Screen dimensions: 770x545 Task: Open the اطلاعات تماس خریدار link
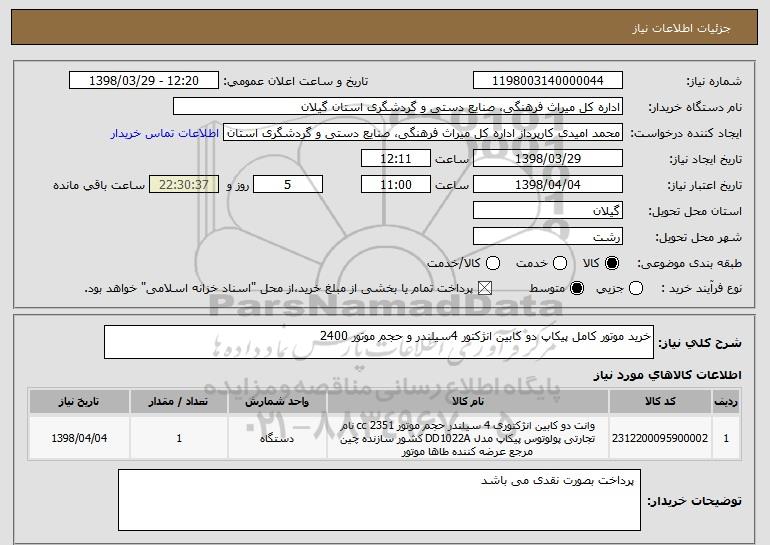click(x=165, y=133)
